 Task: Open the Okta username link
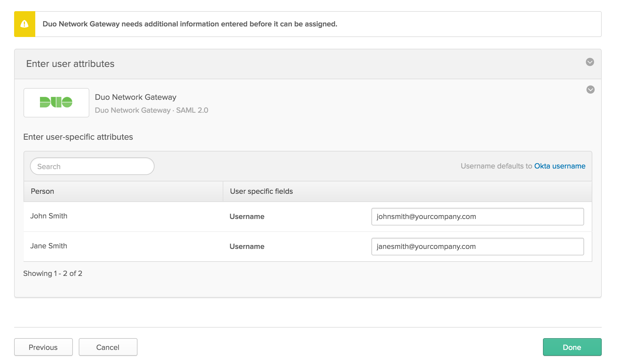click(x=560, y=166)
